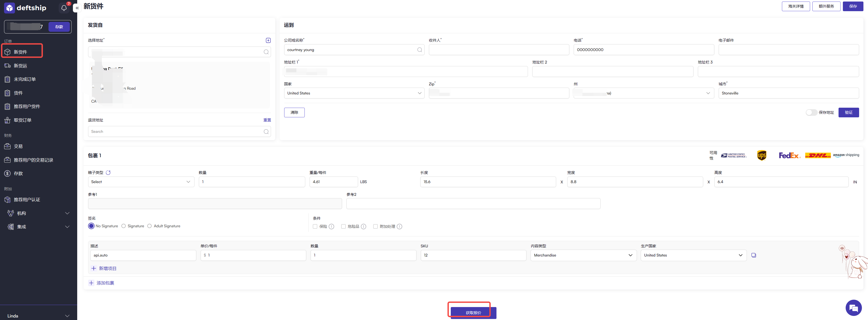The image size is (868, 320).
Task: Click the 海关详情 button
Action: (x=796, y=6)
